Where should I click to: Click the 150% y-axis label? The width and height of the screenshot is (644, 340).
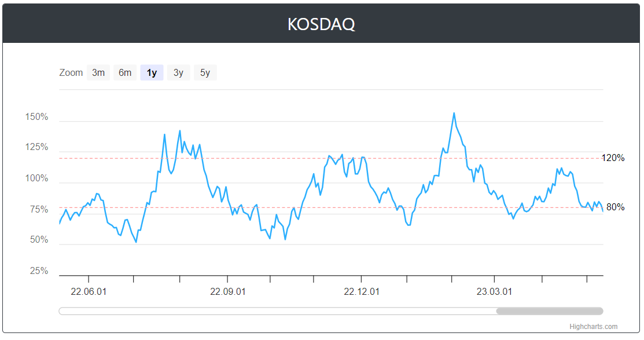tap(36, 117)
